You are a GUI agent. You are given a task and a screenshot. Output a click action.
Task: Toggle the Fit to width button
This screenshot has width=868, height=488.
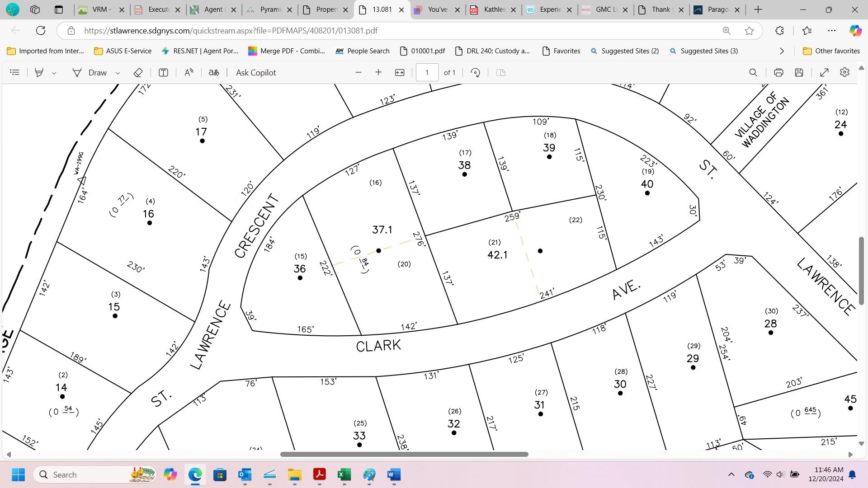400,72
